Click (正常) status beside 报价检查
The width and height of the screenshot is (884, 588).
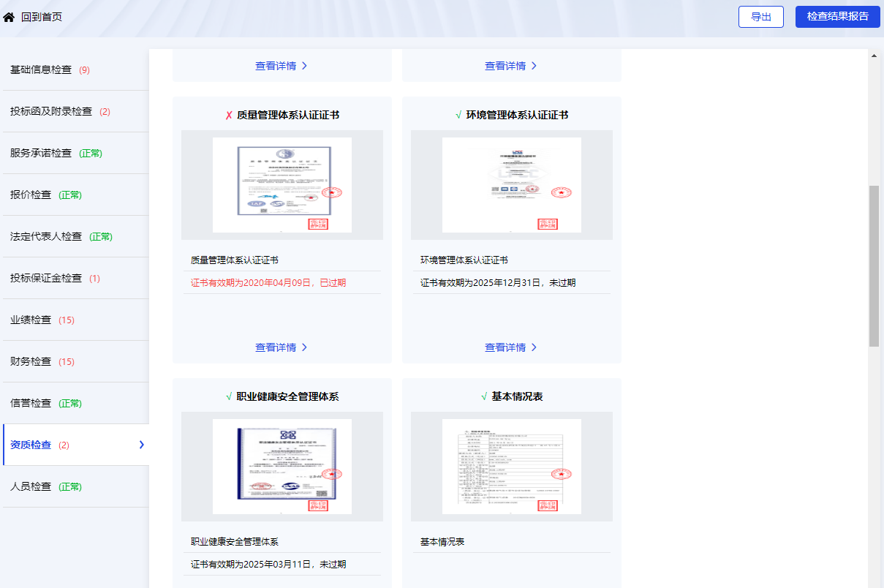tap(70, 195)
